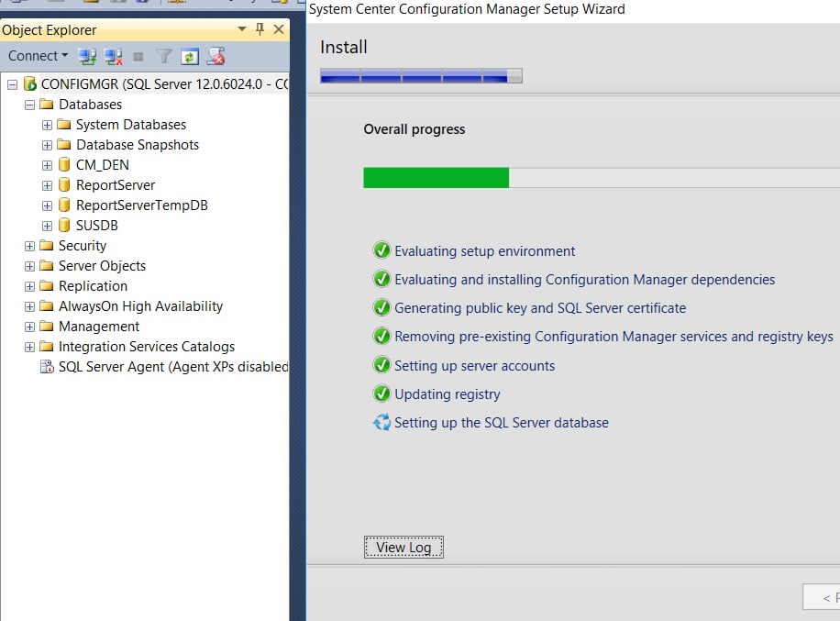The width and height of the screenshot is (840, 621).
Task: Click the Databases folder icon
Action: 47,104
